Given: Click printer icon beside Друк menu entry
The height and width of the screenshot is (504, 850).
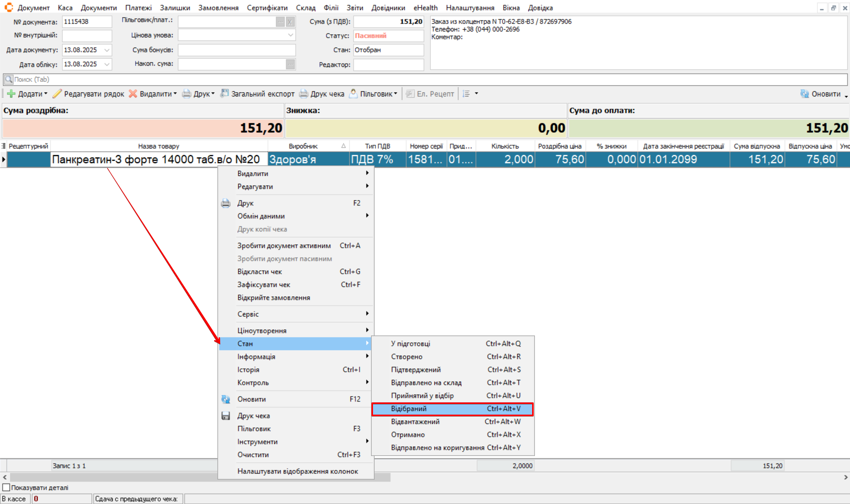Looking at the screenshot, I should 226,203.
